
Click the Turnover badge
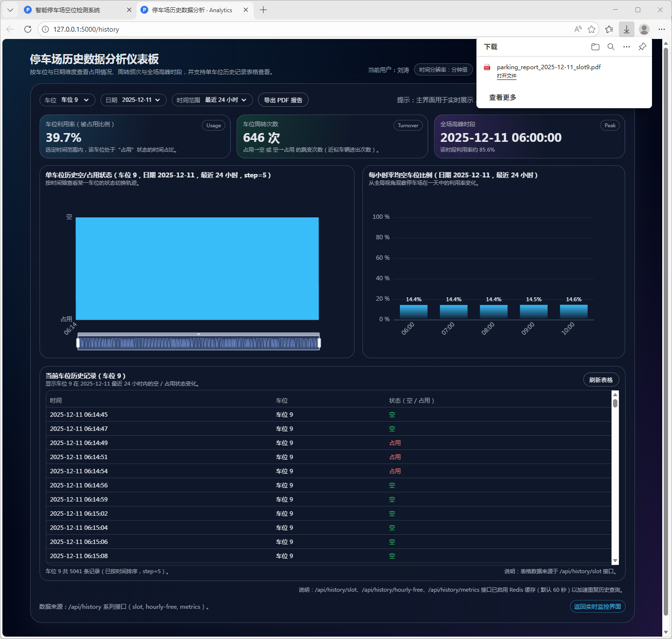[x=408, y=125]
